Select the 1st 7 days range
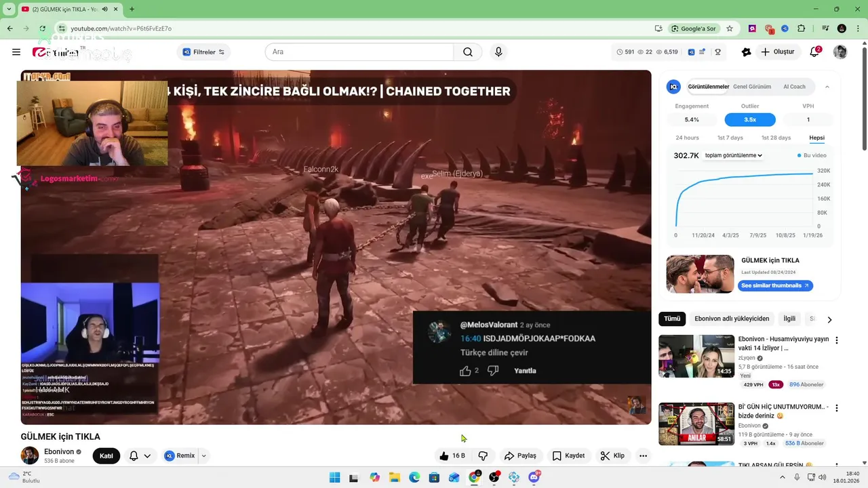This screenshot has height=488, width=868. (730, 138)
